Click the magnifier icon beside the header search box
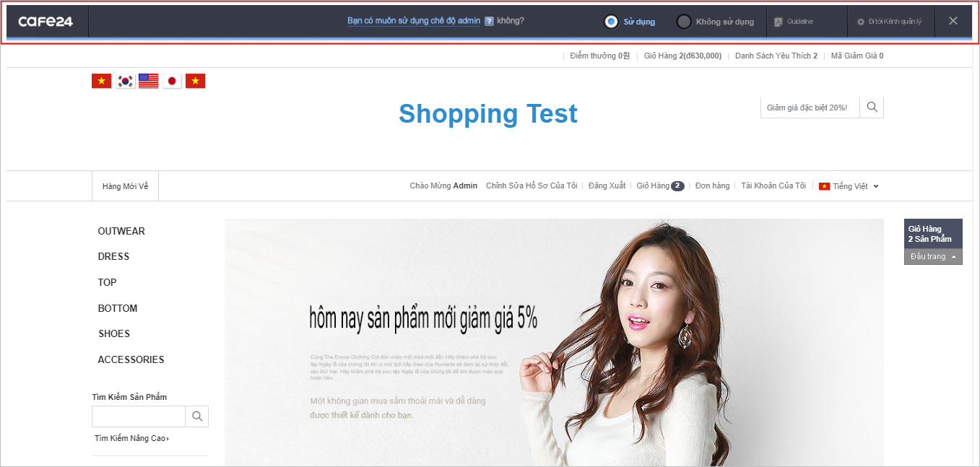980x467 pixels. click(872, 108)
